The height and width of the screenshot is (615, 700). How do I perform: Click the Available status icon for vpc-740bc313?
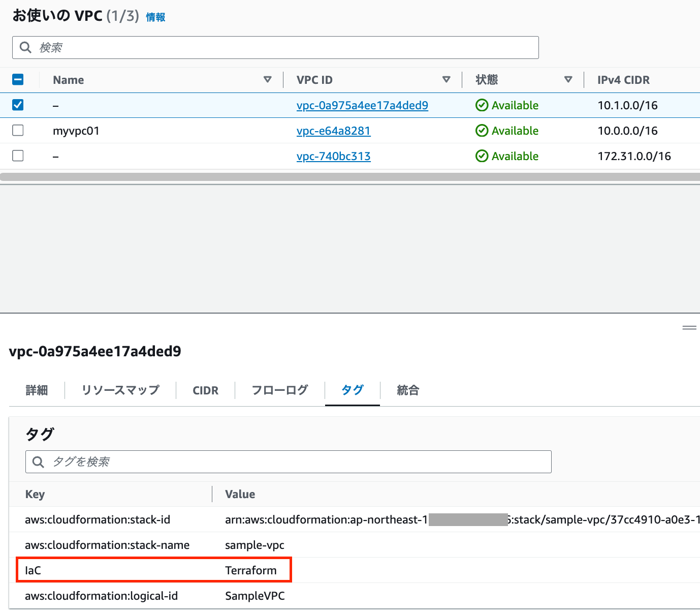click(x=482, y=156)
